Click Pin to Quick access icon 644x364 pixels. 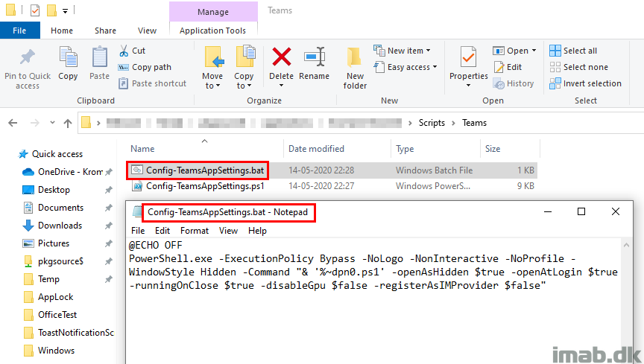pos(28,57)
